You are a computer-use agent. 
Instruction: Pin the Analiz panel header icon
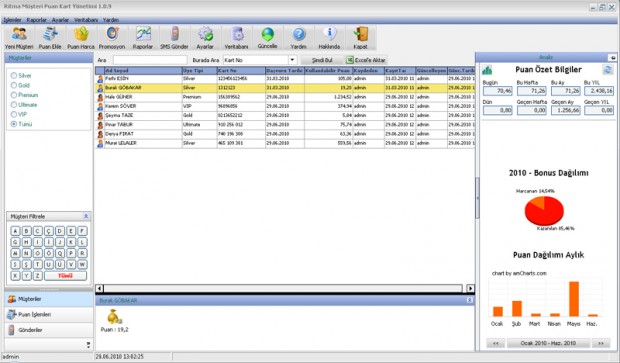click(612, 58)
